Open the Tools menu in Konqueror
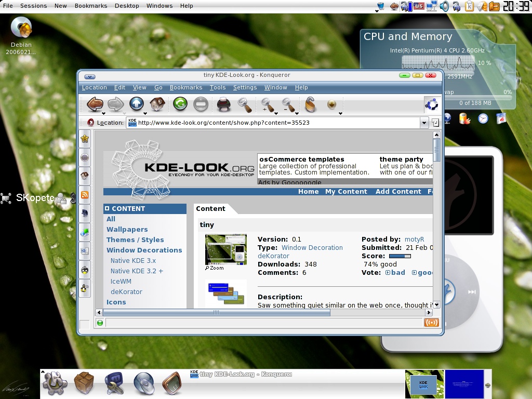 218,87
